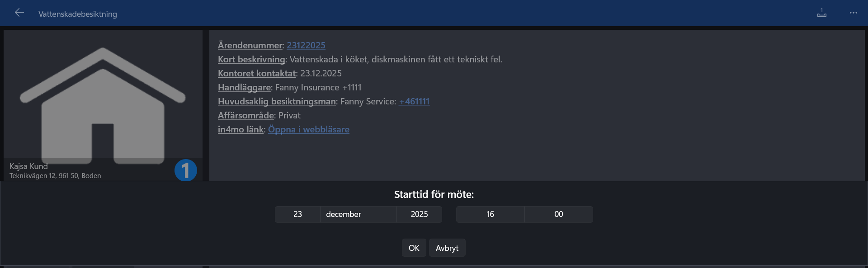Click the Kajsa Kund customer name
The image size is (868, 268).
click(28, 166)
